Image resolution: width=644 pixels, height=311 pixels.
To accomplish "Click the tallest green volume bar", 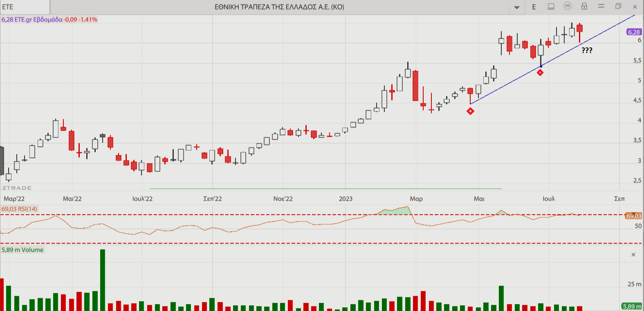I will coord(103,280).
